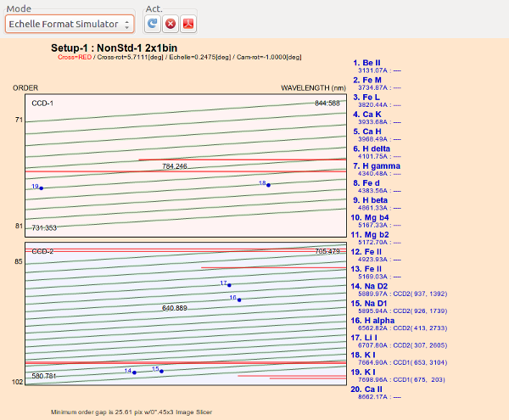
Task: Click the '2. Fe M' line entry
Action: click(x=377, y=83)
